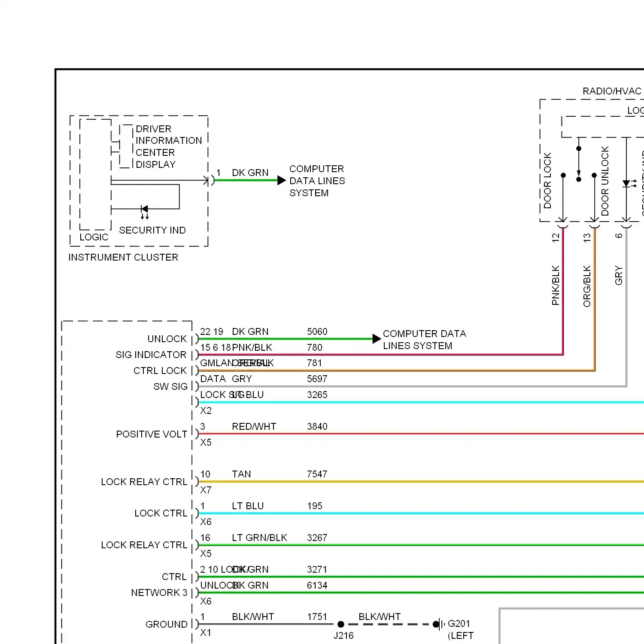Click circuit number 3267
This screenshot has width=644, height=644.
pos(317,538)
